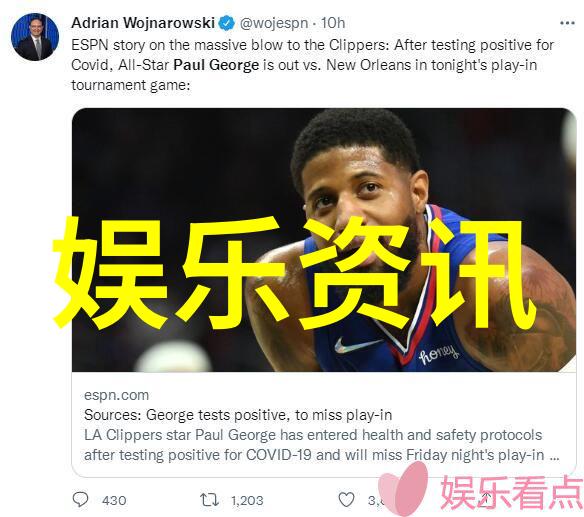The image size is (584, 517).
Task: Click the yellow 娱乐资讯 overlay text
Action: [x=293, y=274]
